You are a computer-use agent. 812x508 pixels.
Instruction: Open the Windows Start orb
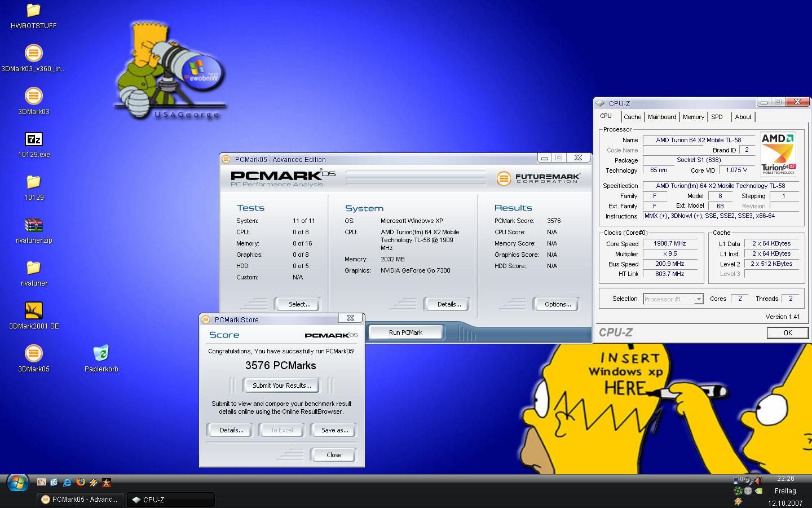pos(17,483)
